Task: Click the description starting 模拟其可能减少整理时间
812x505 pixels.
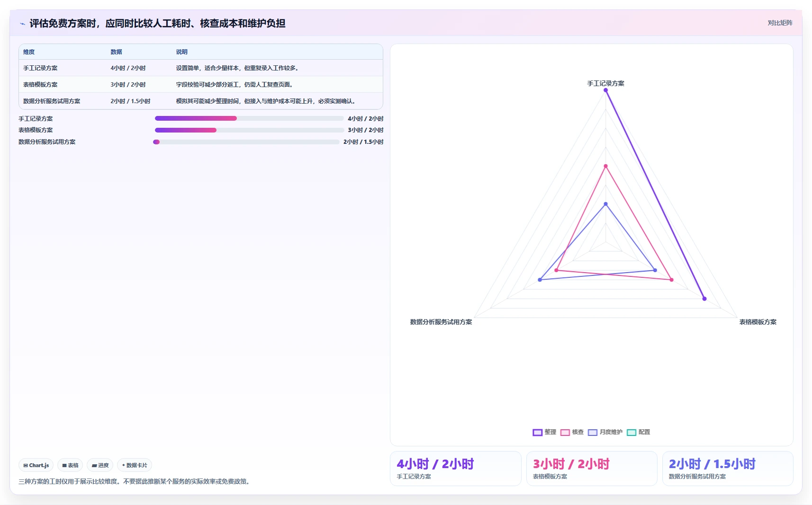Action: tap(266, 101)
